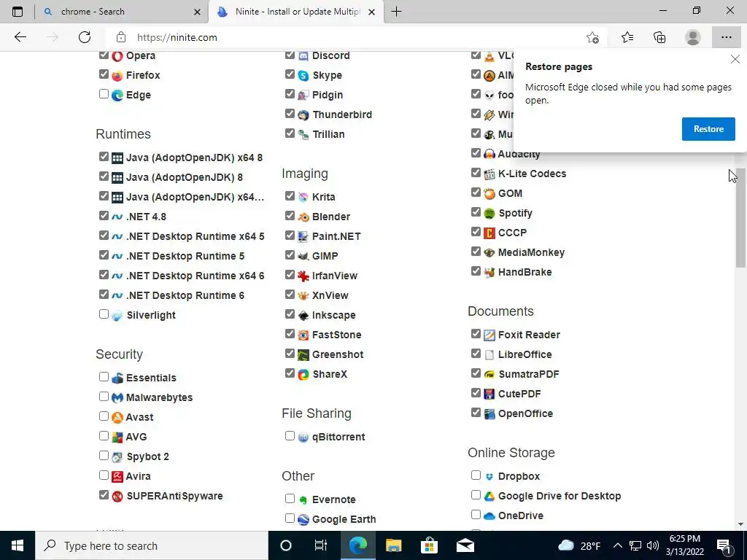Open Task View on the taskbar
The height and width of the screenshot is (560, 747).
321,545
